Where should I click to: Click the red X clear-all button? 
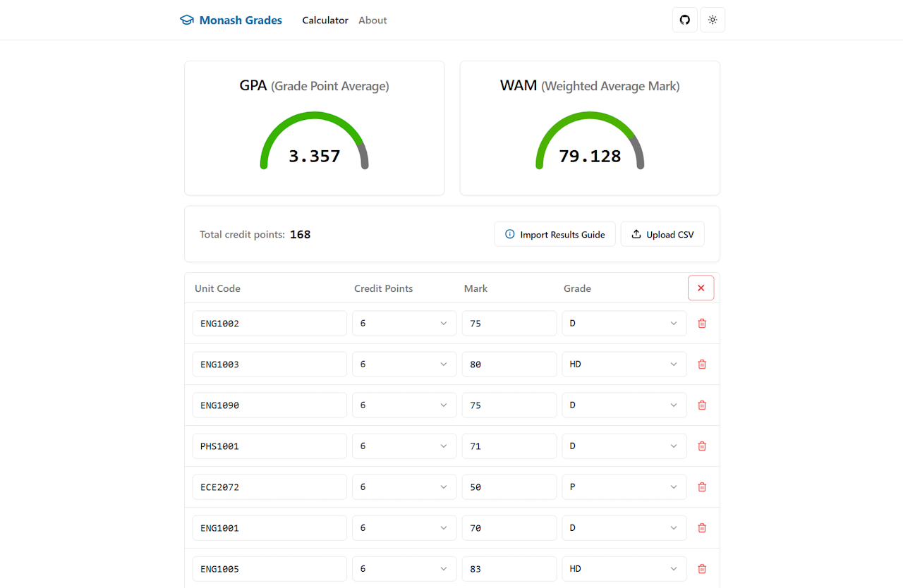701,288
